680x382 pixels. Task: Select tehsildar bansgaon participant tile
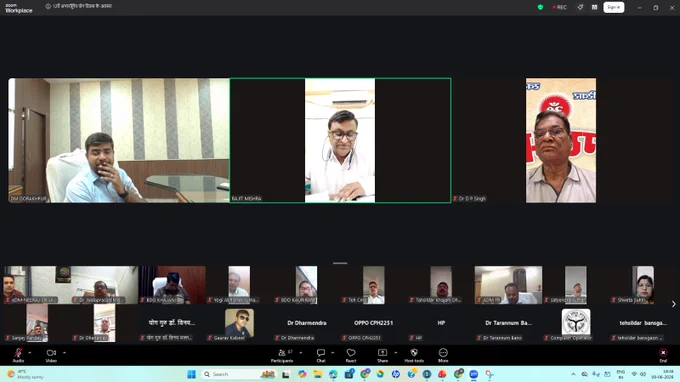point(643,323)
